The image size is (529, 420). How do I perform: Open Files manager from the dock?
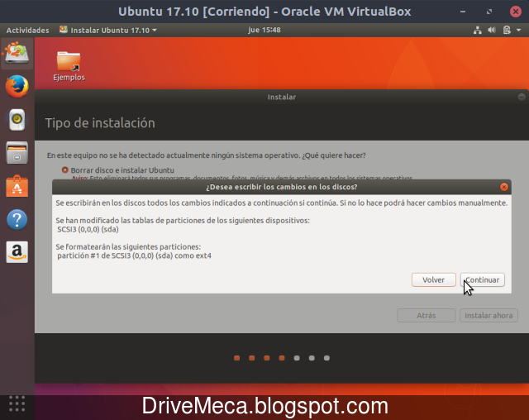coord(17,152)
